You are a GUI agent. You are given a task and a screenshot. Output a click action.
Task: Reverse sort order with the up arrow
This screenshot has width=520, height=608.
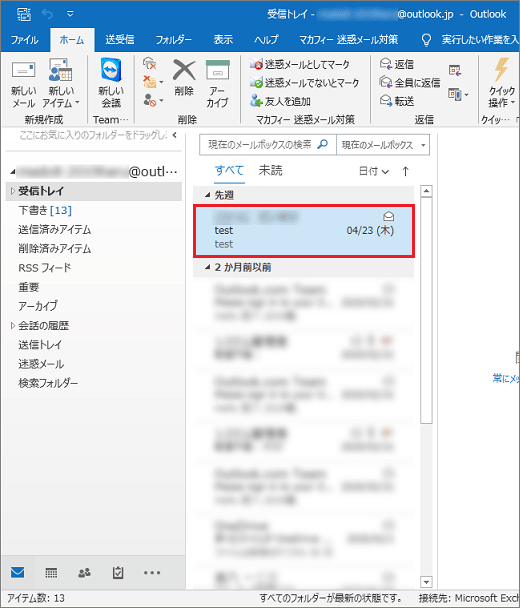coord(406,171)
